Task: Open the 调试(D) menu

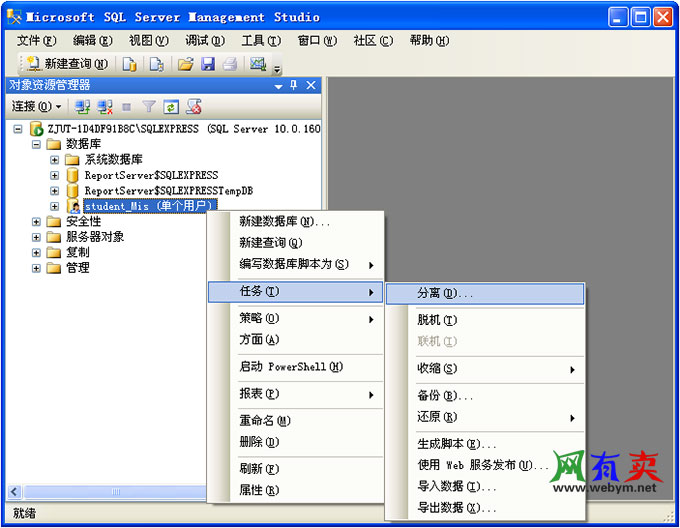Action: [x=205, y=41]
